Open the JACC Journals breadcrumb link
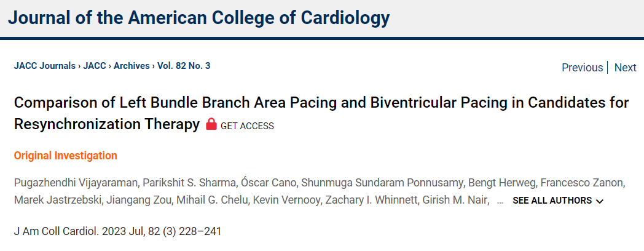Image resolution: width=644 pixels, height=251 pixels. (x=45, y=66)
